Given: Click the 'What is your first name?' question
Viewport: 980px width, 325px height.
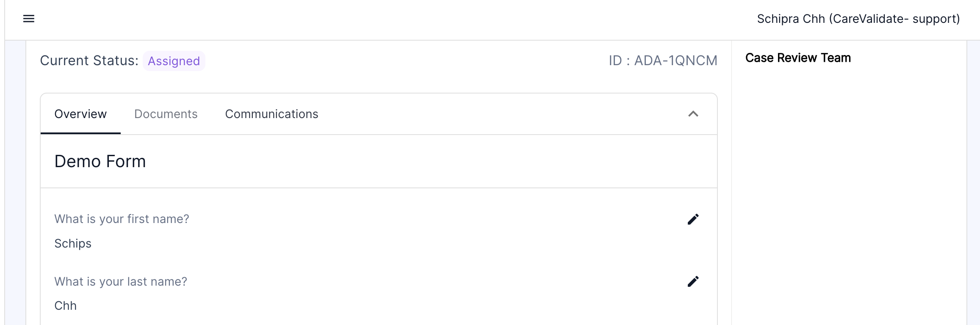Looking at the screenshot, I should (122, 219).
